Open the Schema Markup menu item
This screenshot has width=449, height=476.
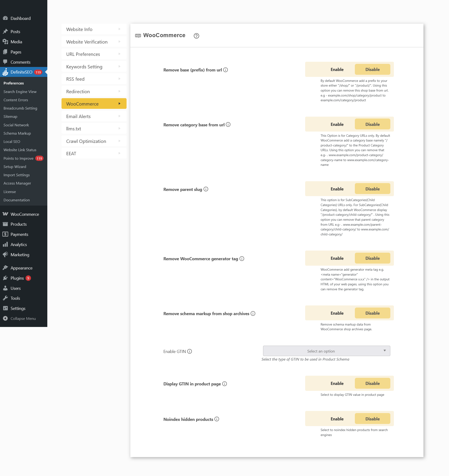[17, 133]
